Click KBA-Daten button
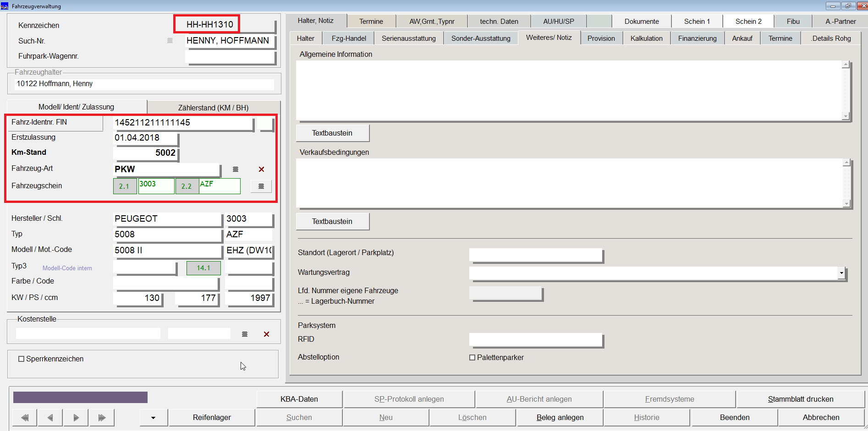868x431 pixels. tap(299, 399)
